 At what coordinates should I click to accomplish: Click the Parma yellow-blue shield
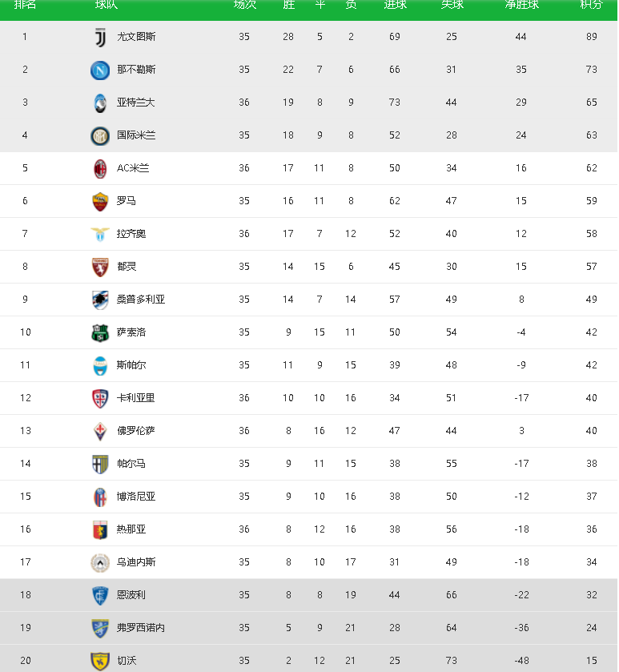tap(100, 464)
